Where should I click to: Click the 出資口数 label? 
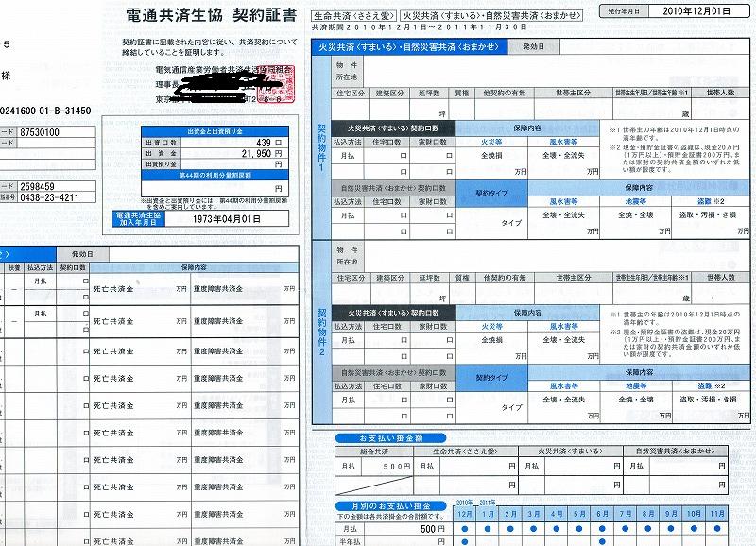[161, 143]
